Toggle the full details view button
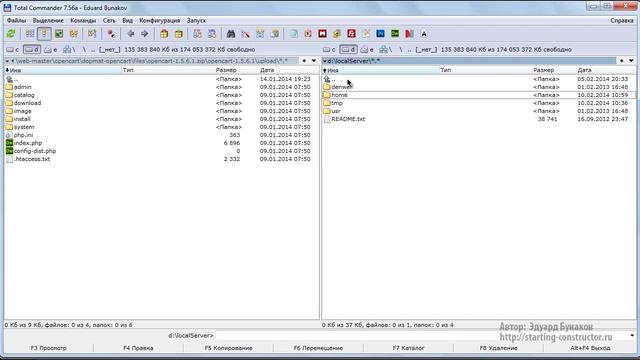The image size is (640, 360). (44, 34)
